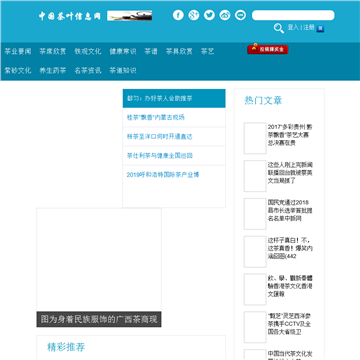The width and height of the screenshot is (360, 360).
Task: Open the 紫砂文化 menu item
Action: pyautogui.click(x=18, y=70)
